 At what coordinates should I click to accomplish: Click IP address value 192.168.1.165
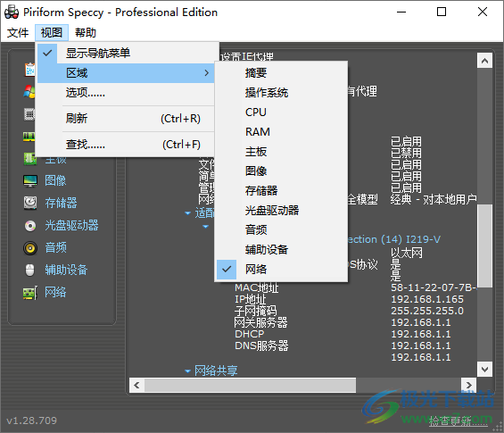(x=427, y=299)
